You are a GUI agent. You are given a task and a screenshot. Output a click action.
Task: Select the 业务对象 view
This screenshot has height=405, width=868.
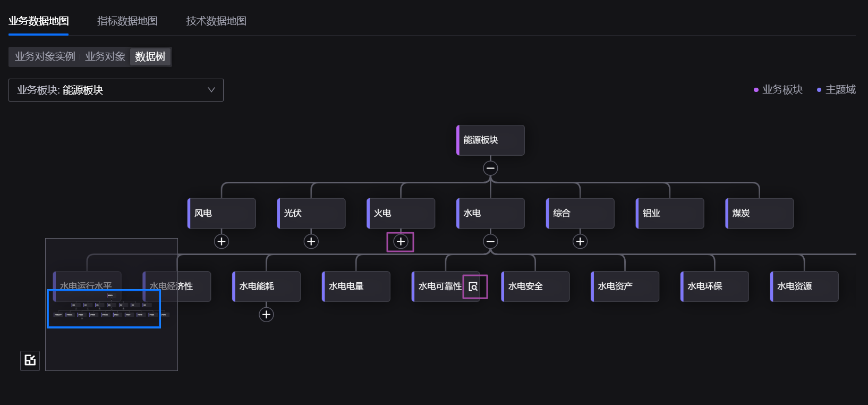(105, 57)
